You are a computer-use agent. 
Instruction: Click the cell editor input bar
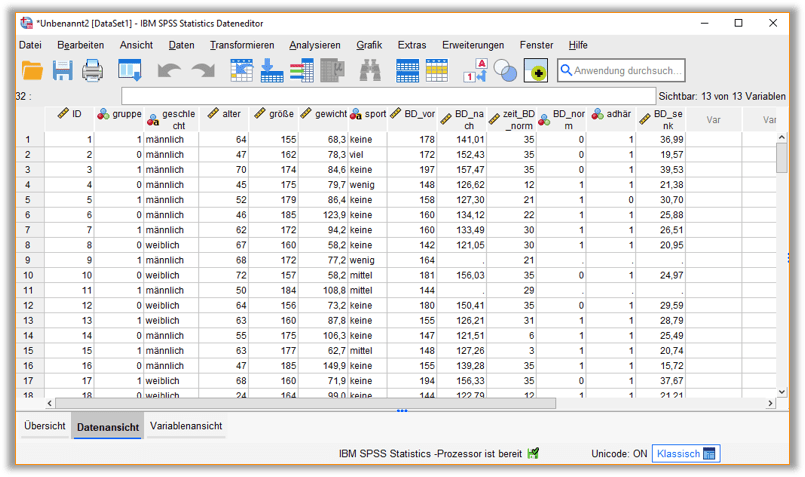388,96
